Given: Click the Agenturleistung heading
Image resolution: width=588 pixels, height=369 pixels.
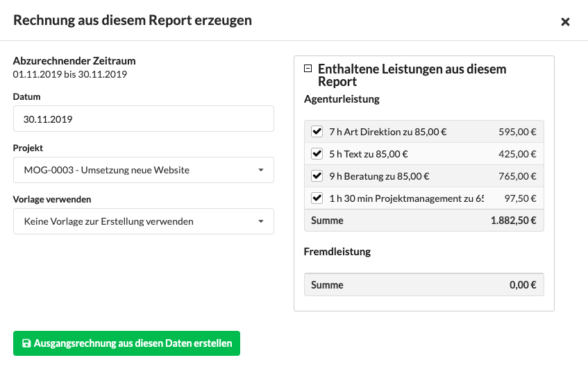Looking at the screenshot, I should (x=342, y=99).
